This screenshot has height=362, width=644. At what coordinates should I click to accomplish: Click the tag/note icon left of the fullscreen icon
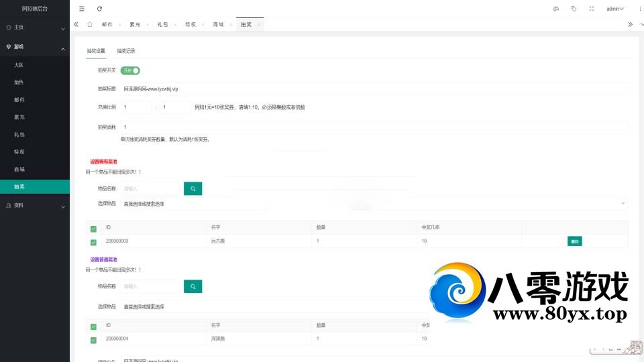click(574, 9)
